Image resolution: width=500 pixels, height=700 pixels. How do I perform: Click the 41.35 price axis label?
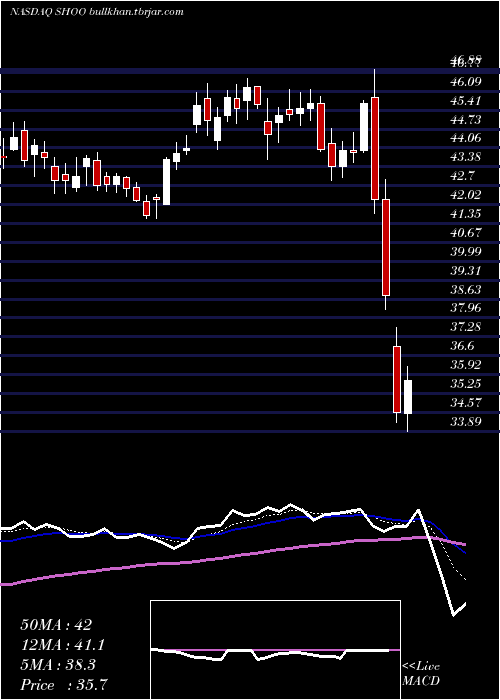coord(466,214)
